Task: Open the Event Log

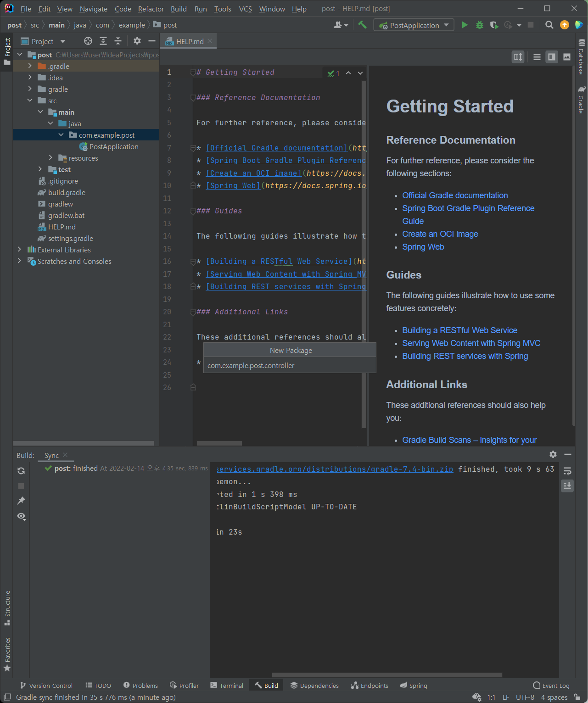Action: [551, 686]
